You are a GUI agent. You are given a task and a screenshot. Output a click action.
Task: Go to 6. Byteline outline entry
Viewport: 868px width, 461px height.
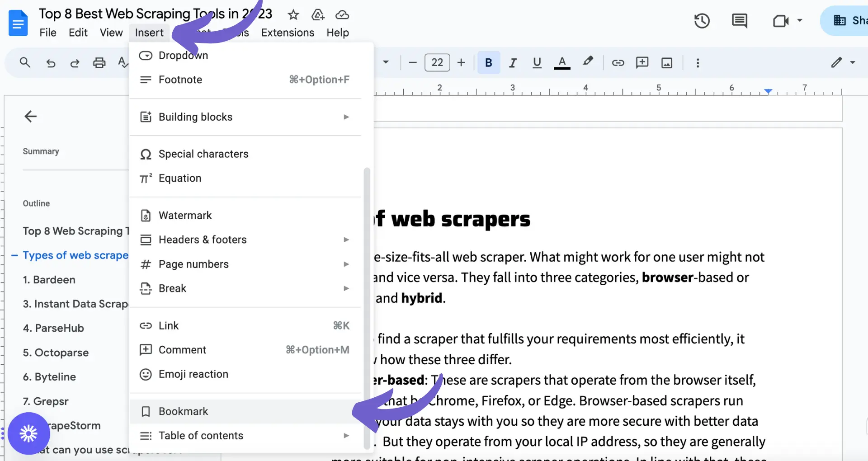point(49,377)
